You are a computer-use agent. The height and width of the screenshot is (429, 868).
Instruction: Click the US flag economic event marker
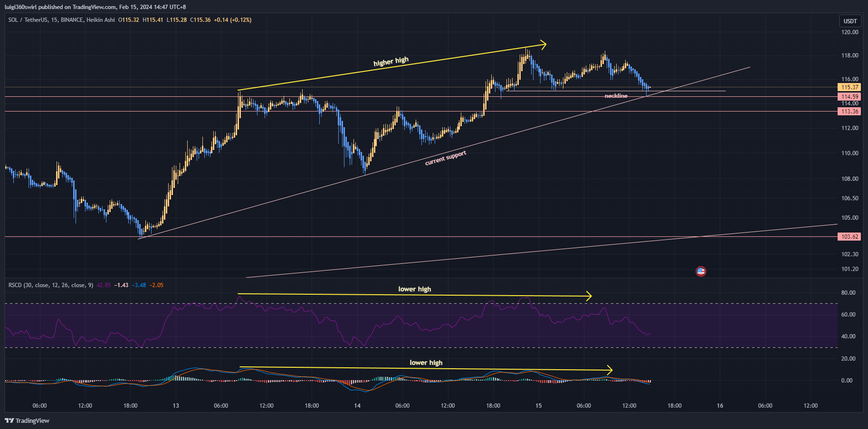[701, 271]
